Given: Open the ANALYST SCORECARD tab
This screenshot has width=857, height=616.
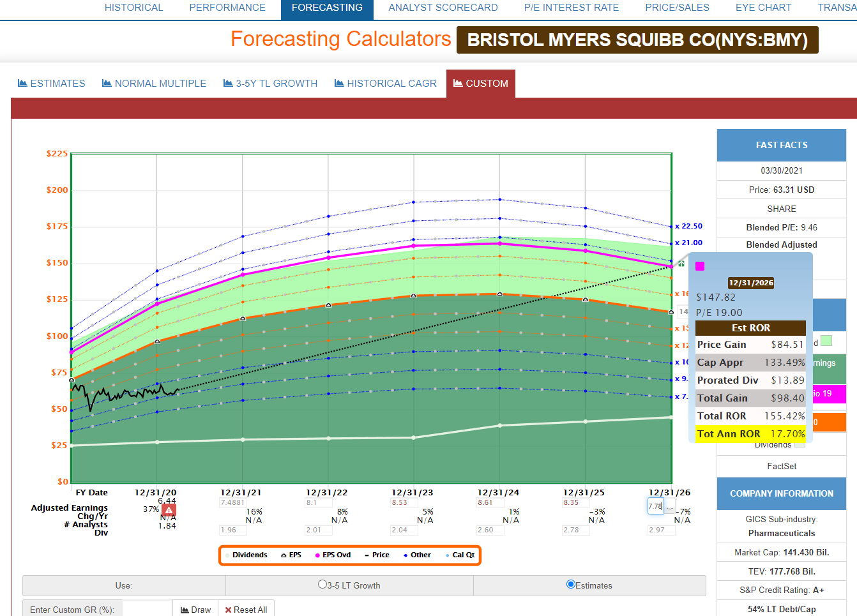Looking at the screenshot, I should click(443, 8).
